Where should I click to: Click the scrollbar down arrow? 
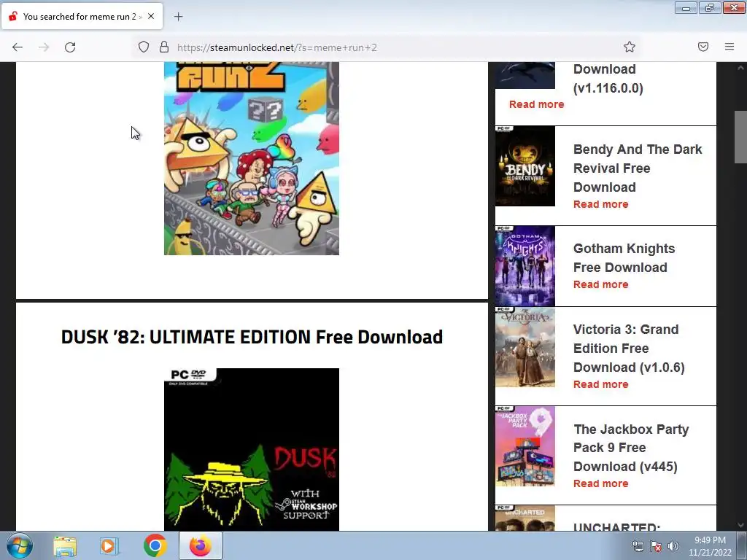[x=740, y=525]
